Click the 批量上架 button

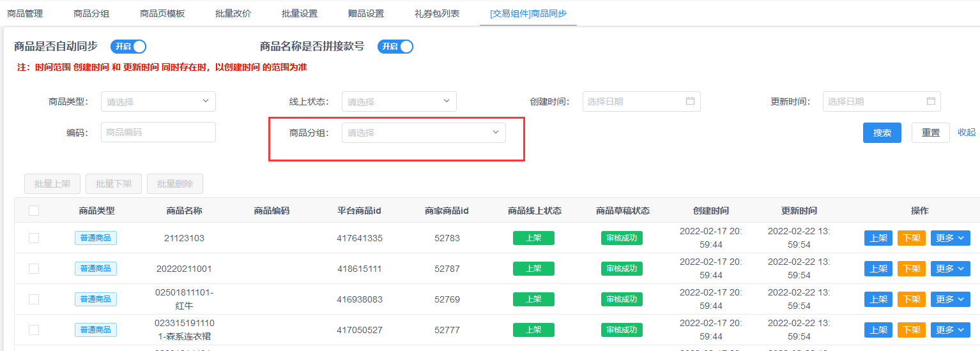52,184
